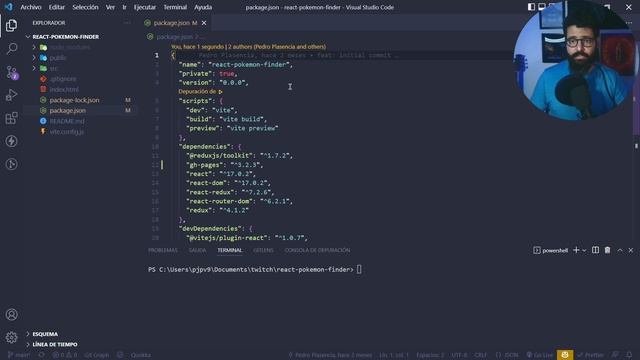640x360 pixels.
Task: Open the Archivo menu
Action: (x=31, y=7)
